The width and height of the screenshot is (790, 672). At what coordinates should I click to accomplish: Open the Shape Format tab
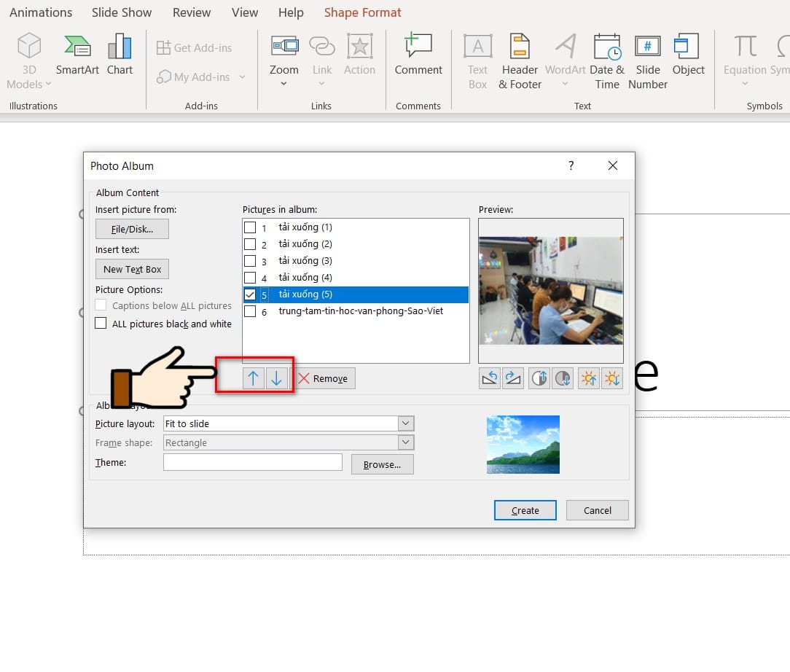tap(362, 12)
